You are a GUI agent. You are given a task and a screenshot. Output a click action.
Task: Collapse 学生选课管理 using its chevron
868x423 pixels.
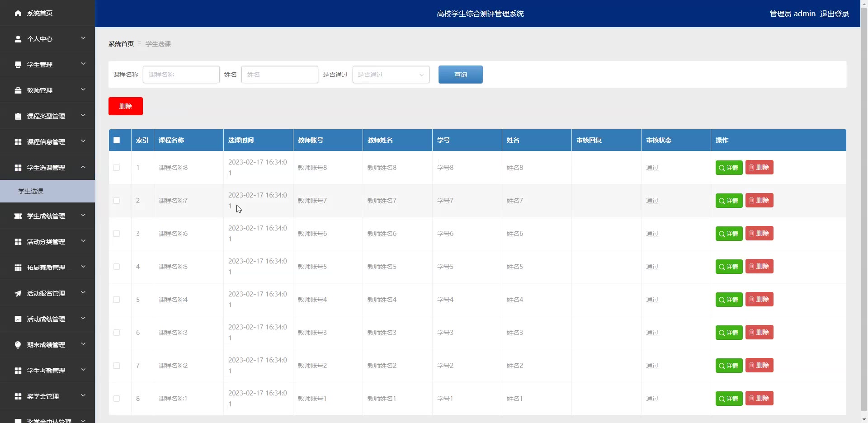coord(83,167)
